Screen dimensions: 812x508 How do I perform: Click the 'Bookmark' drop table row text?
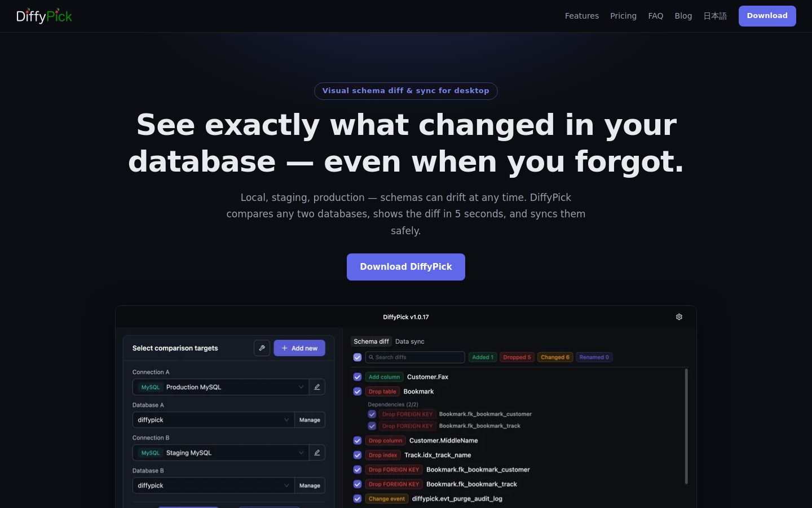(x=418, y=392)
